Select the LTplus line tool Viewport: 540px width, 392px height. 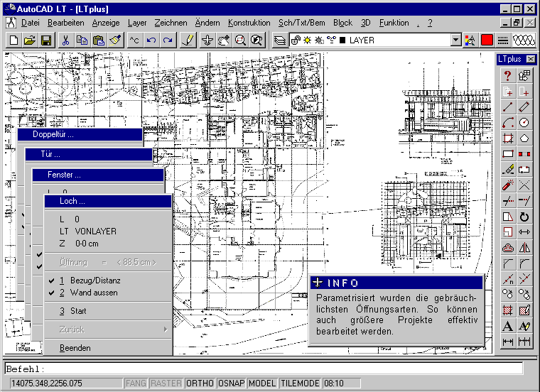(x=507, y=107)
